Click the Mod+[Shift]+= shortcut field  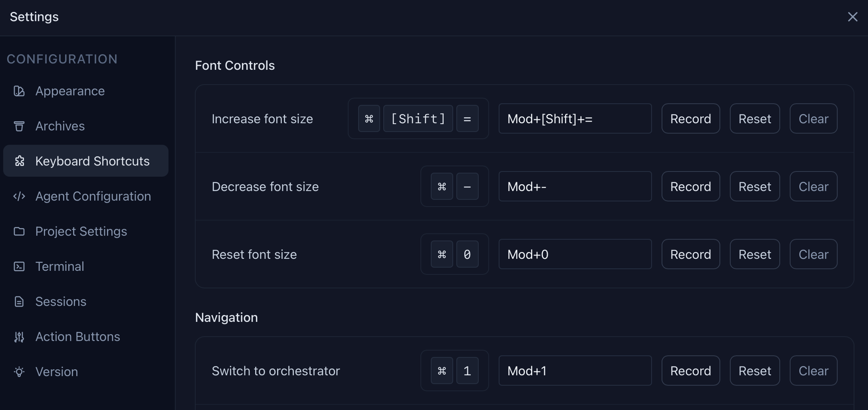[575, 118]
